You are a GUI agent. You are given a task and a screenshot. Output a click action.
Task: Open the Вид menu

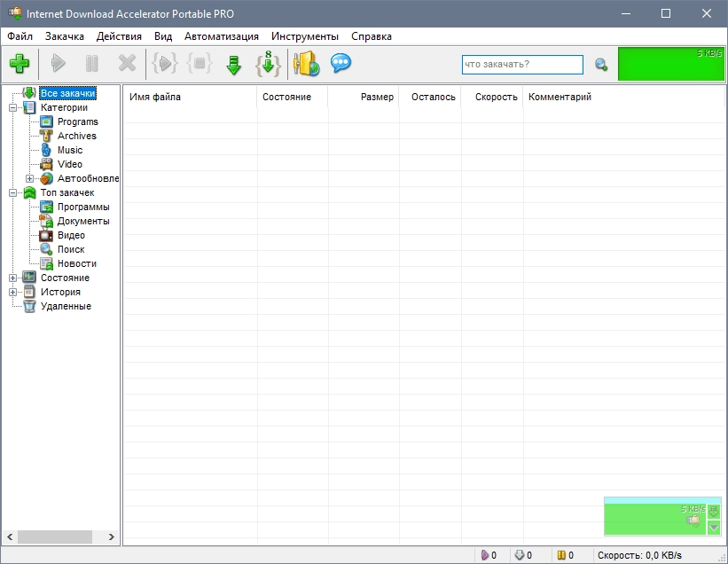coord(163,36)
